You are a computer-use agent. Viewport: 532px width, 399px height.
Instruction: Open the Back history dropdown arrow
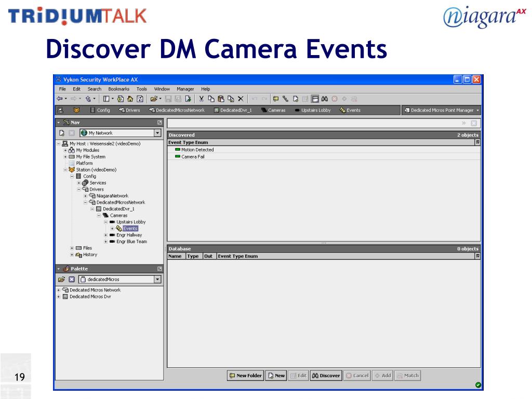point(65,99)
